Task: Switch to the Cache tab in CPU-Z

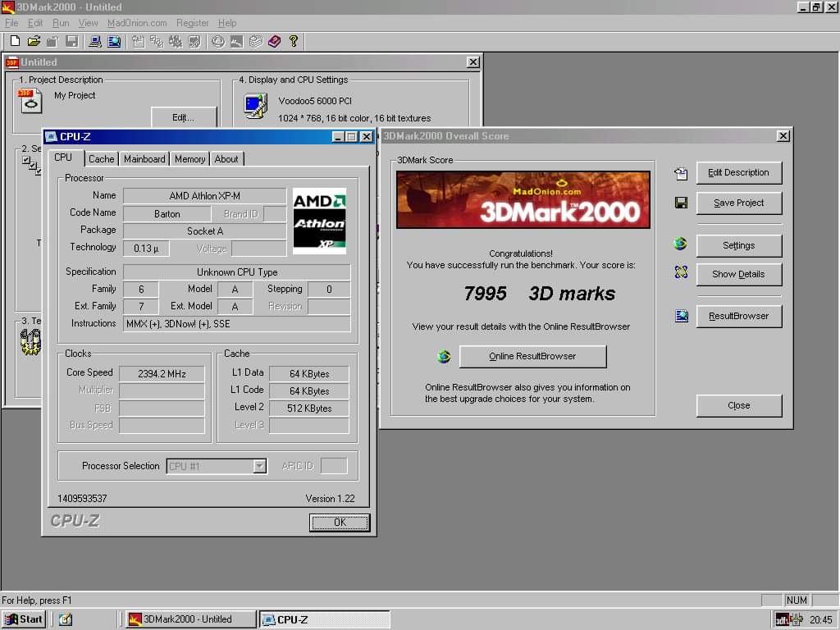Action: [x=101, y=159]
